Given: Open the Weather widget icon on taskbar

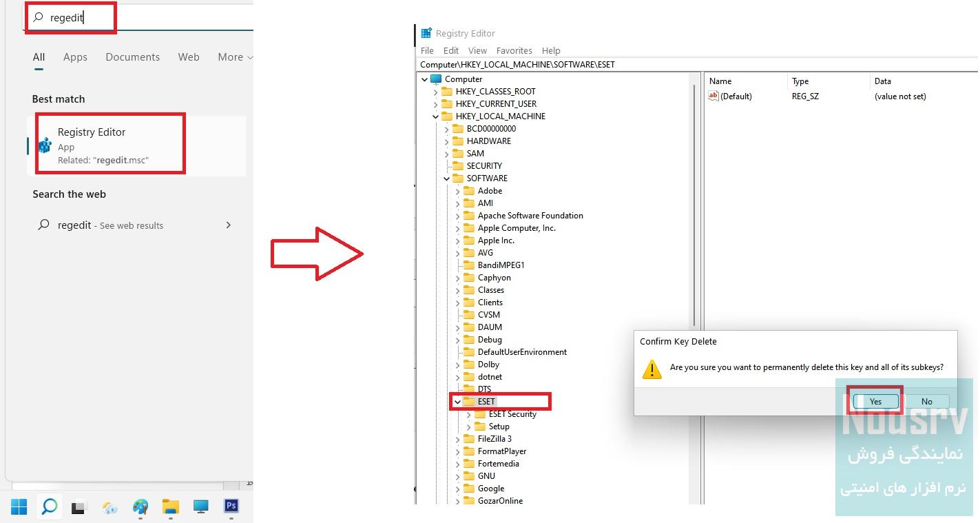Looking at the screenshot, I should coord(110,509).
